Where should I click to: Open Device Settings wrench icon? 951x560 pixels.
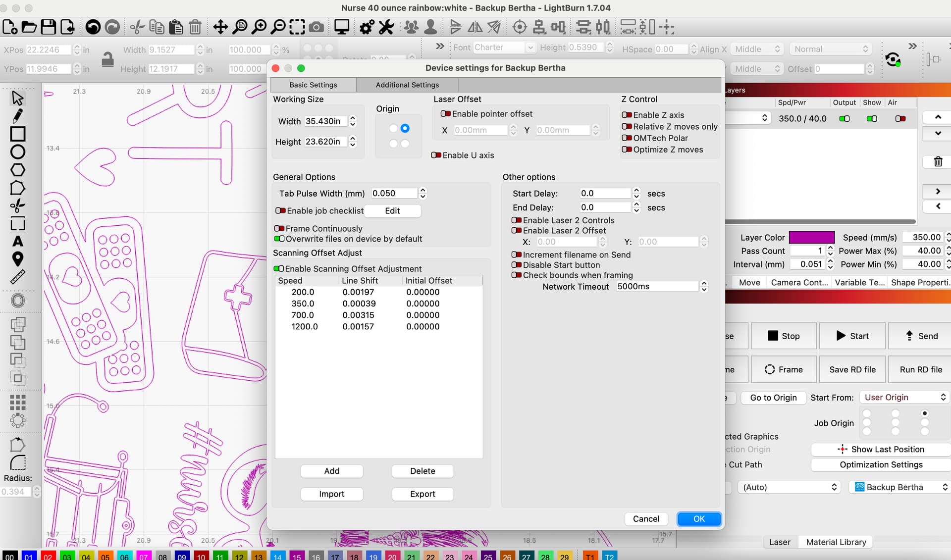pos(386,27)
